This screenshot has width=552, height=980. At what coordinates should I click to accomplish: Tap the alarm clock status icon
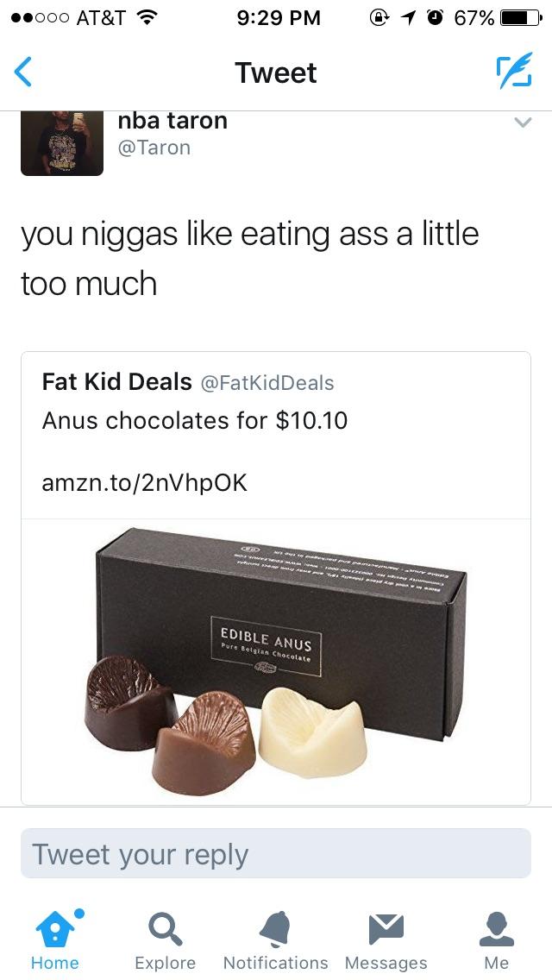436,18
